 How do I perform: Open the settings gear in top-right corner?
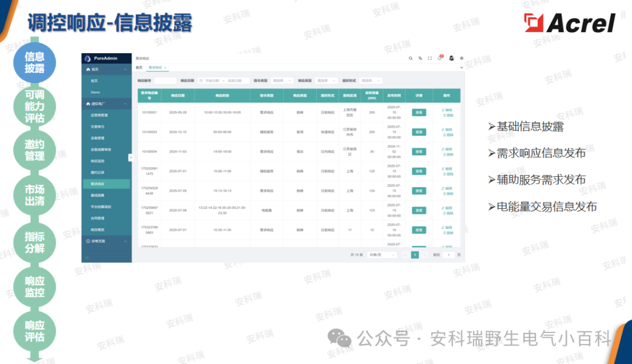[462, 58]
